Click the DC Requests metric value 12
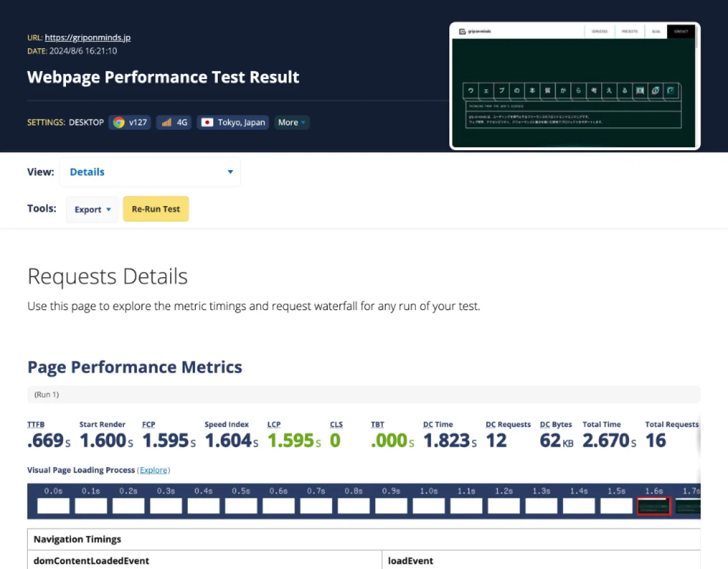 [x=495, y=440]
